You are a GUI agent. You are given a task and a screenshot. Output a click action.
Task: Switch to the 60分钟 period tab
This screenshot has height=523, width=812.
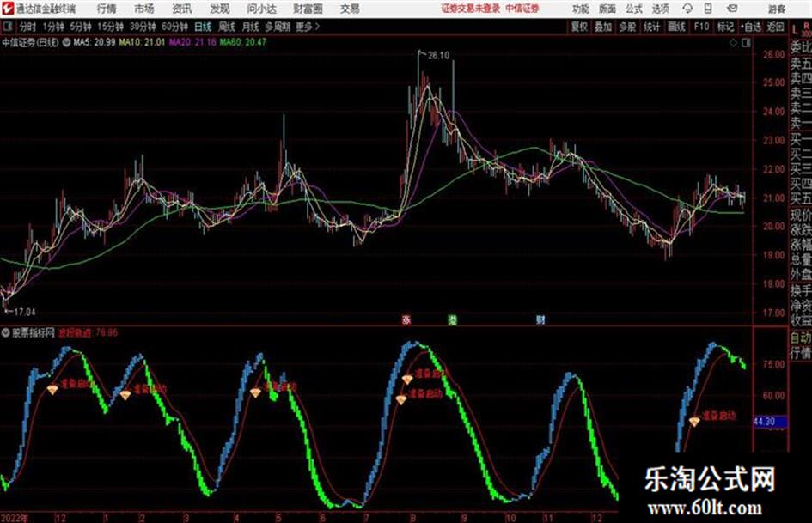pyautogui.click(x=175, y=27)
